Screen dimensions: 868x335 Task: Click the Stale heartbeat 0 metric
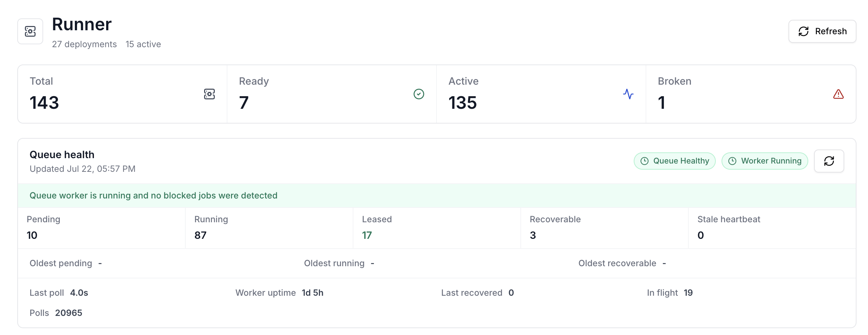coord(772,228)
